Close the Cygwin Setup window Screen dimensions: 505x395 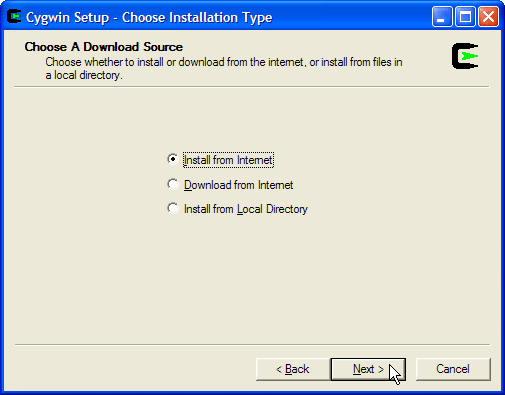(488, 16)
